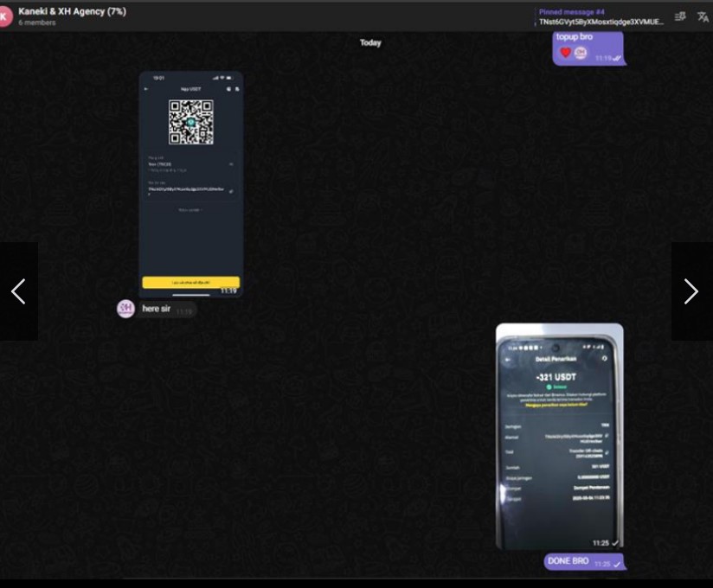Click the Today date separator
This screenshot has height=588, width=713.
(370, 42)
